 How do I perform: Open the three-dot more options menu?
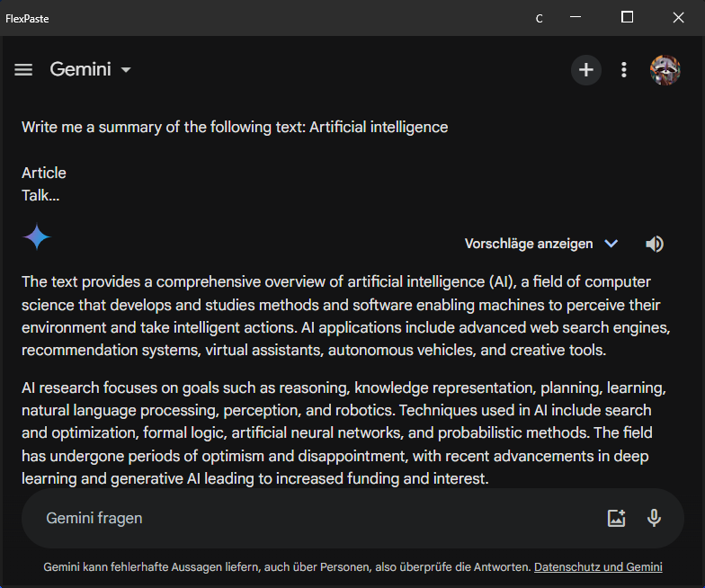point(624,69)
